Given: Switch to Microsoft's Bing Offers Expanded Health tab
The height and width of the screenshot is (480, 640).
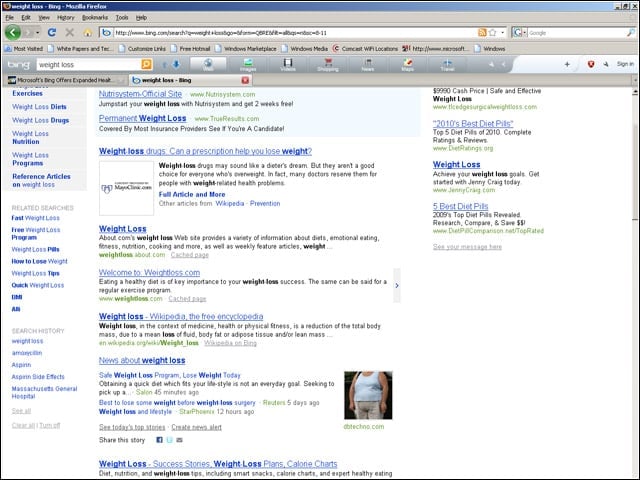Looking at the screenshot, I should click(x=65, y=80).
